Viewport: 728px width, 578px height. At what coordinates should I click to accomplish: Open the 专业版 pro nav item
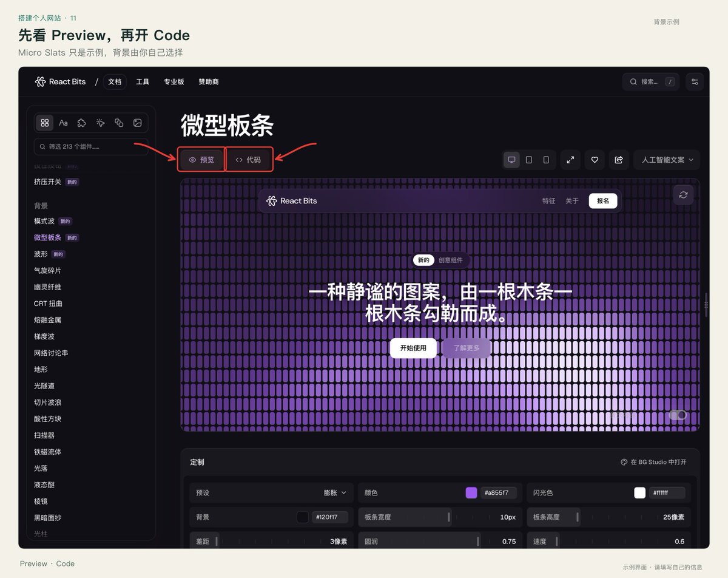[174, 81]
